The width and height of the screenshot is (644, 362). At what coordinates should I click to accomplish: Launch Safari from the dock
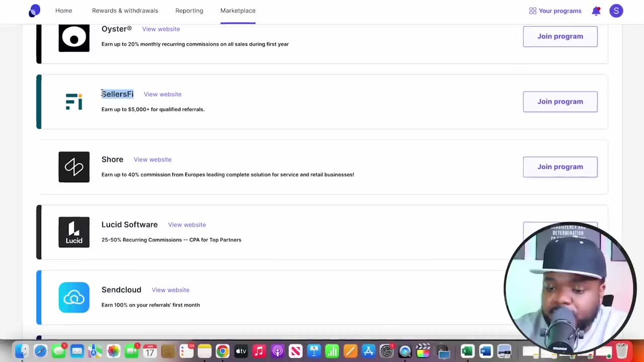(40, 351)
